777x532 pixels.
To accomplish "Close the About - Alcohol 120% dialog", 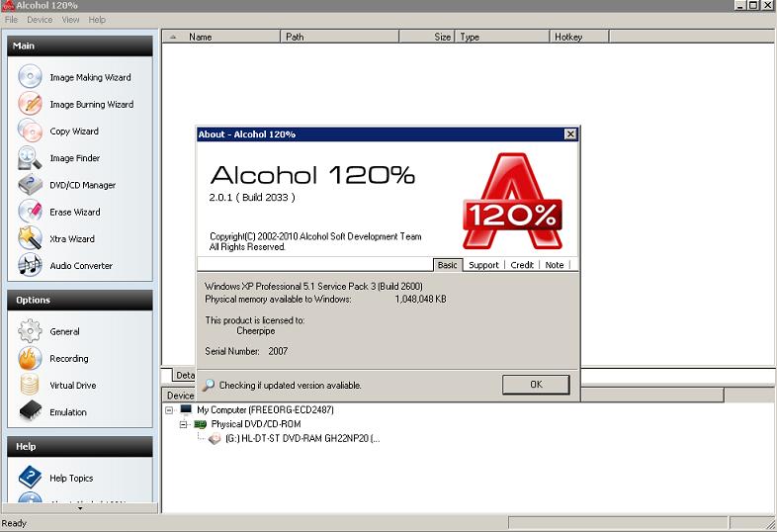I will pos(570,133).
